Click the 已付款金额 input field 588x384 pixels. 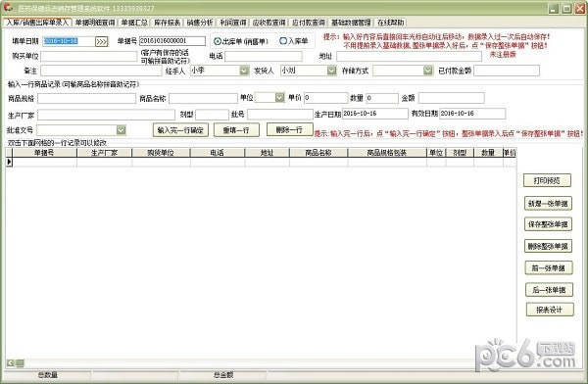pos(507,71)
